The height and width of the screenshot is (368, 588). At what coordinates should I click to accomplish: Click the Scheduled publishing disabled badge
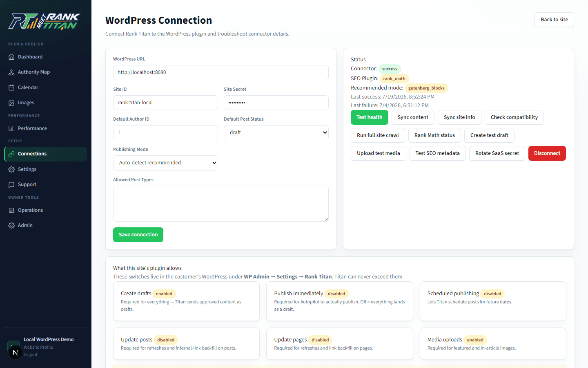pyautogui.click(x=492, y=294)
